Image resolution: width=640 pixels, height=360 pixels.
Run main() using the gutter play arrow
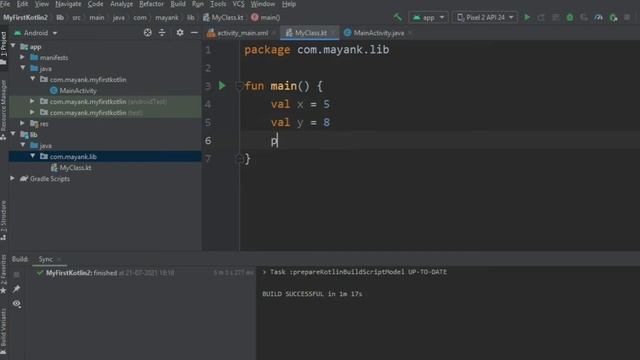[x=222, y=86]
